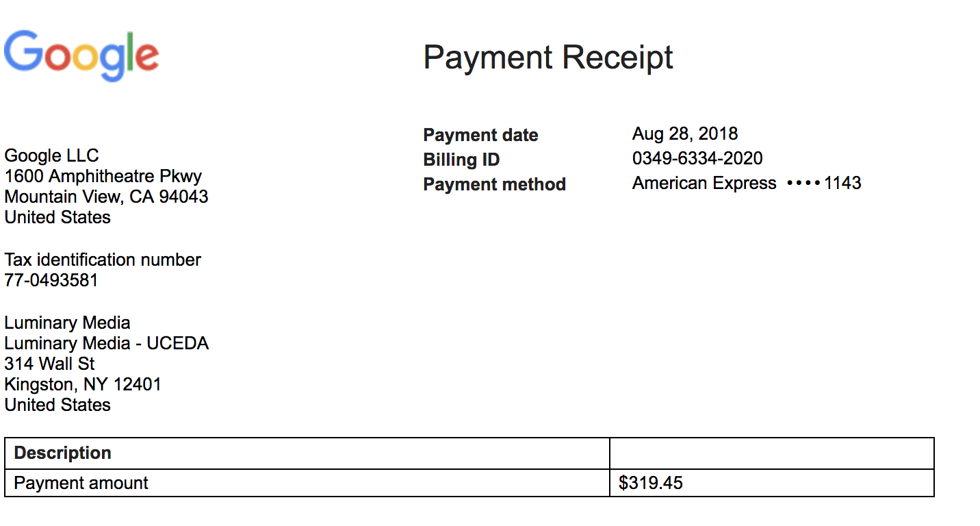Select the $319.45 amount cell

pos(771,483)
